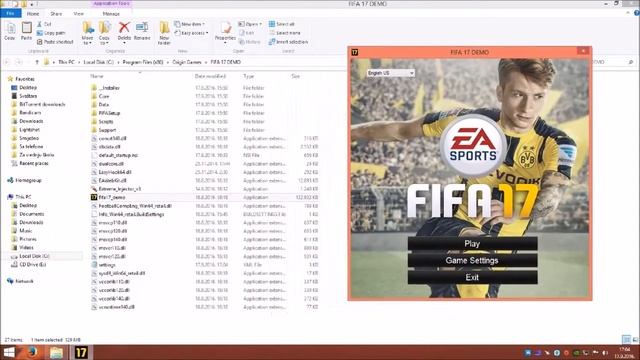
Task: Open Bandicam in Favorites list
Action: pyautogui.click(x=30, y=113)
